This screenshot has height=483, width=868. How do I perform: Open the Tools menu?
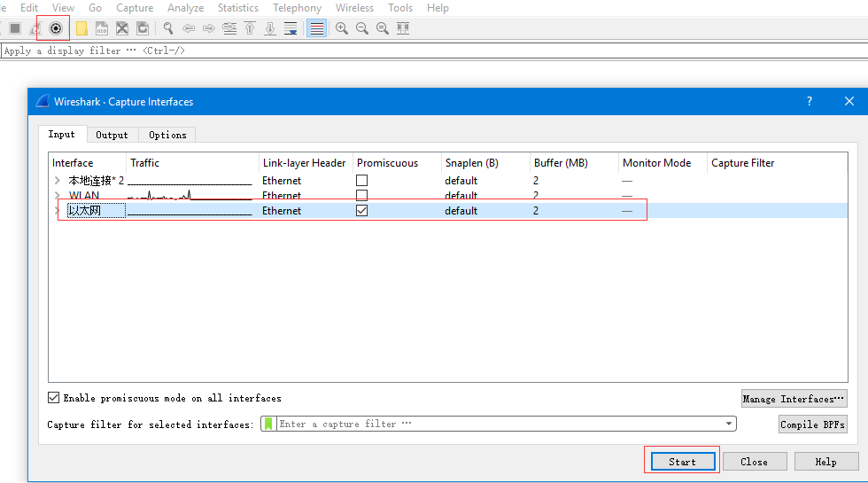(x=400, y=8)
